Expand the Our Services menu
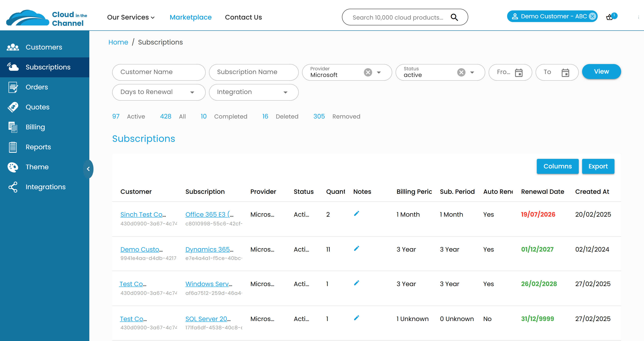644x341 pixels. tap(131, 17)
